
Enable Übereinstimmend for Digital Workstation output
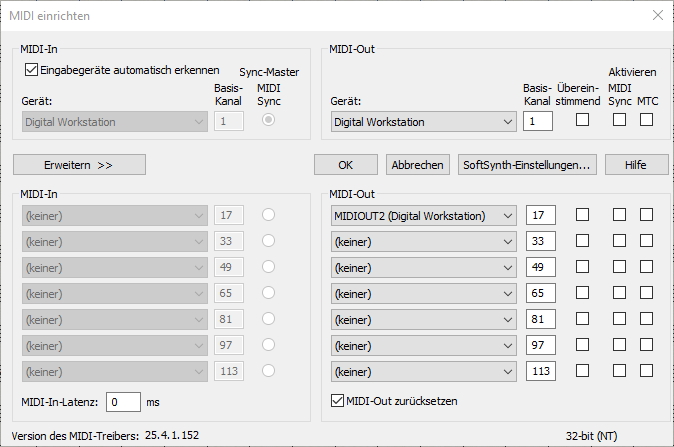[x=582, y=121]
